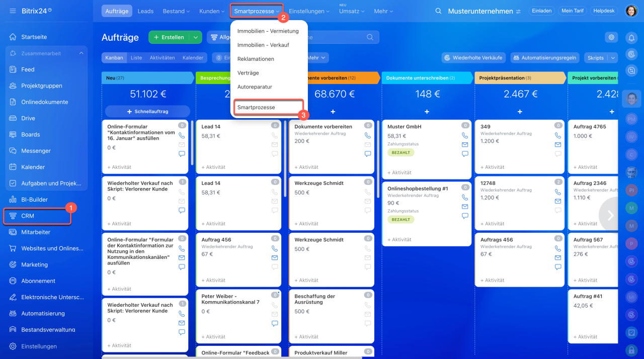Click the green Erstellen button
Viewport: 644px width, 359px height.
coord(169,37)
